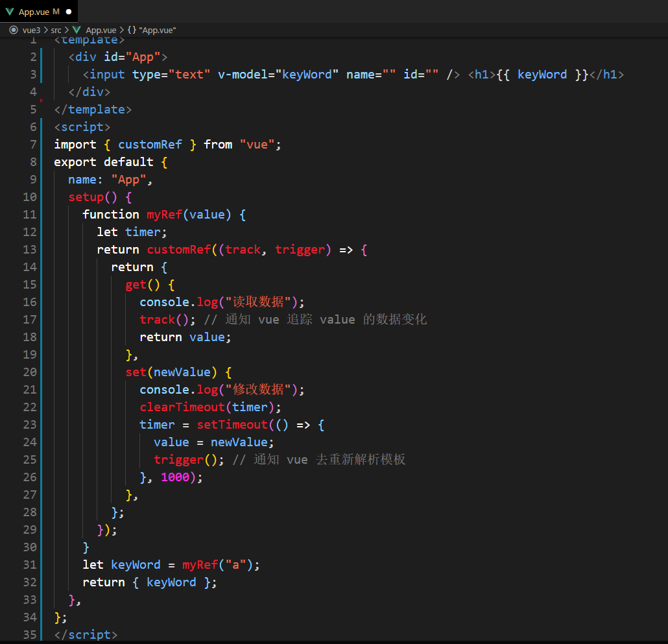Click name: "App" property line
This screenshot has height=644, width=668.
[x=110, y=180]
